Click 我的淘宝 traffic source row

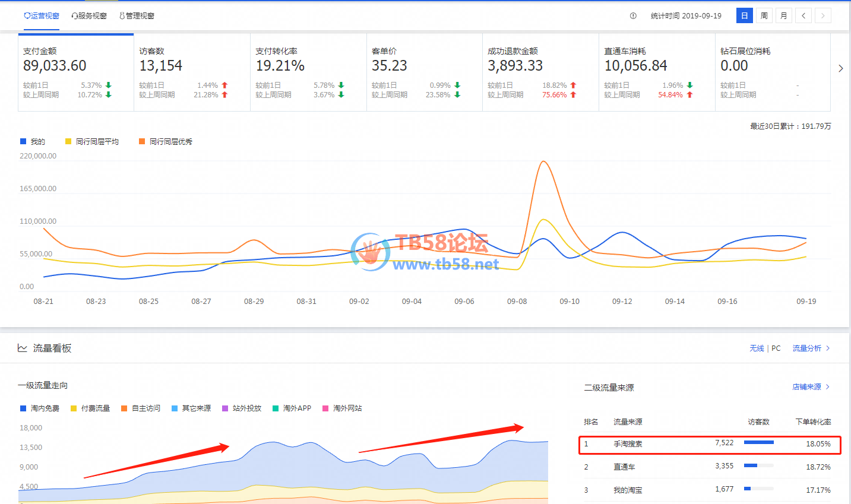tap(708, 490)
